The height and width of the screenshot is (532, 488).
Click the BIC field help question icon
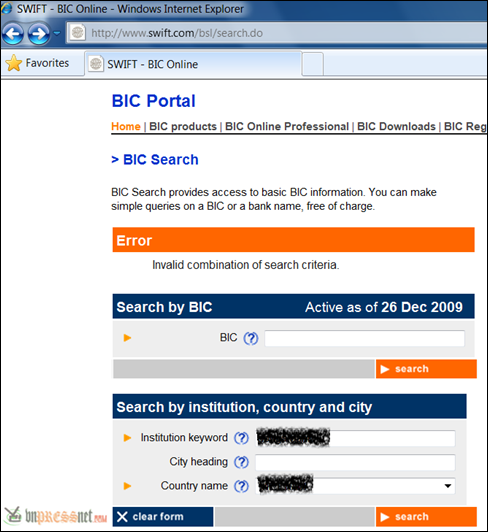(x=251, y=338)
